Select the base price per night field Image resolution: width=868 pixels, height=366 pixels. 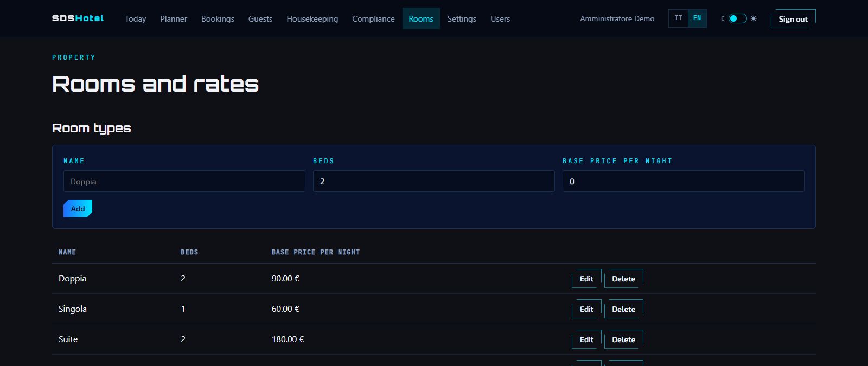684,181
